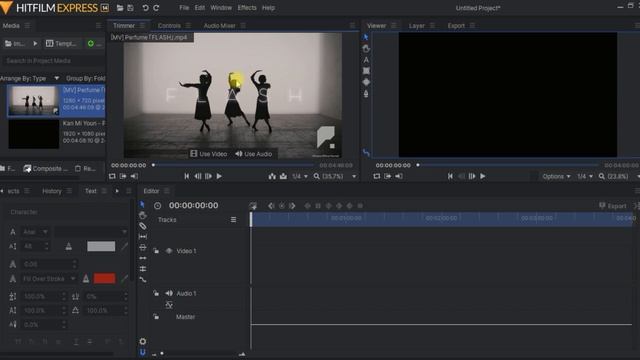Toggle Video 1 track visibility eye
This screenshot has width=640, height=360.
point(169,251)
